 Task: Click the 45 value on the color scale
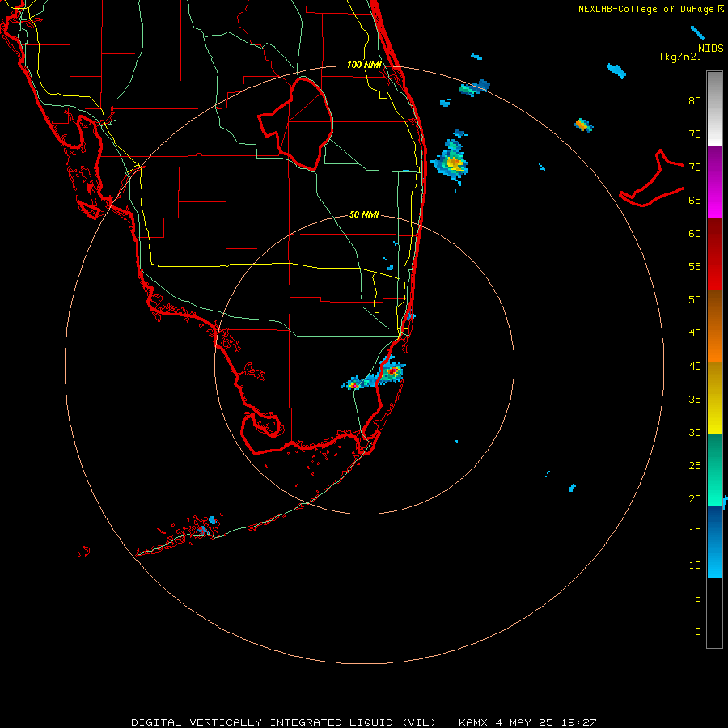(x=695, y=333)
